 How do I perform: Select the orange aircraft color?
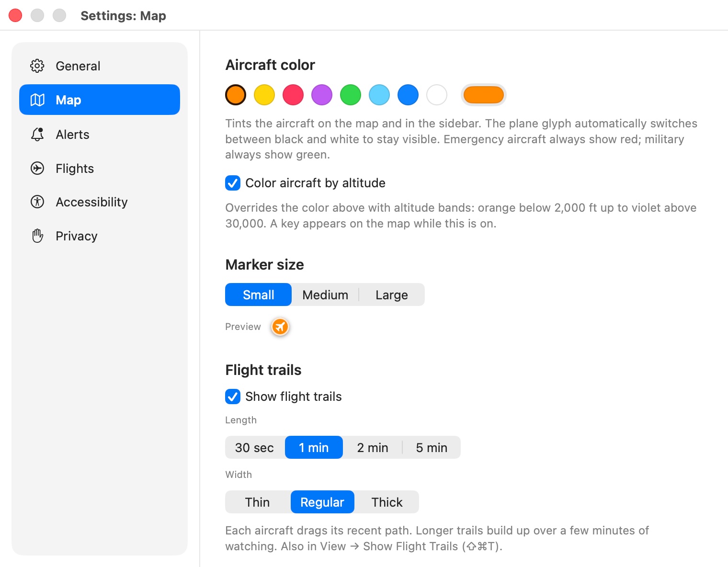point(236,95)
